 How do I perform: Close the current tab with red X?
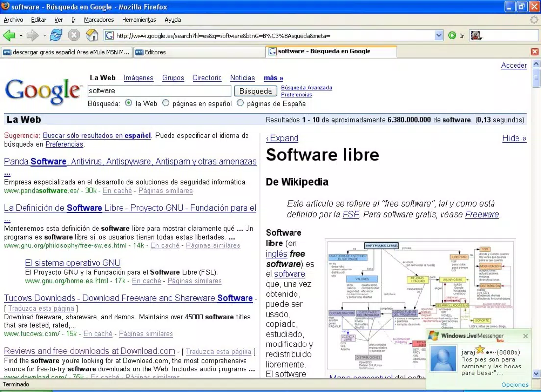click(535, 52)
